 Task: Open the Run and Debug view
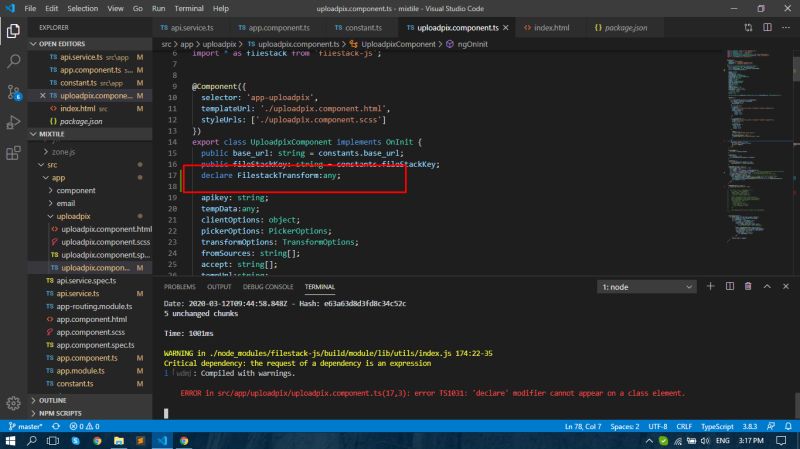(13, 122)
